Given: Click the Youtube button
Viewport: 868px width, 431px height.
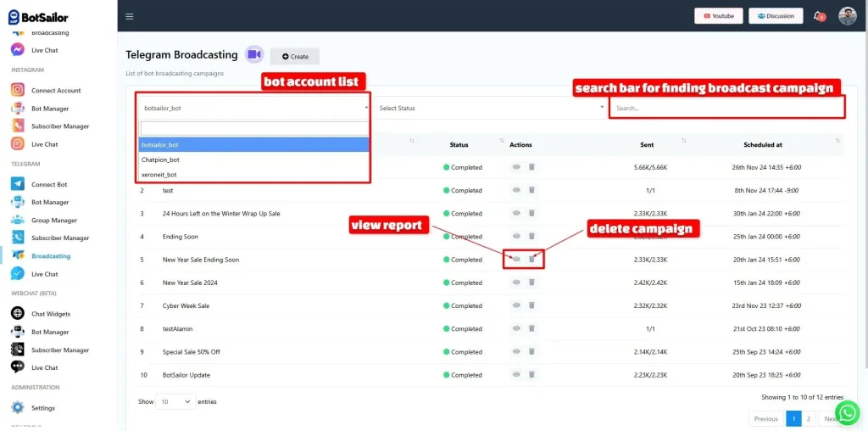Looking at the screenshot, I should [x=719, y=16].
